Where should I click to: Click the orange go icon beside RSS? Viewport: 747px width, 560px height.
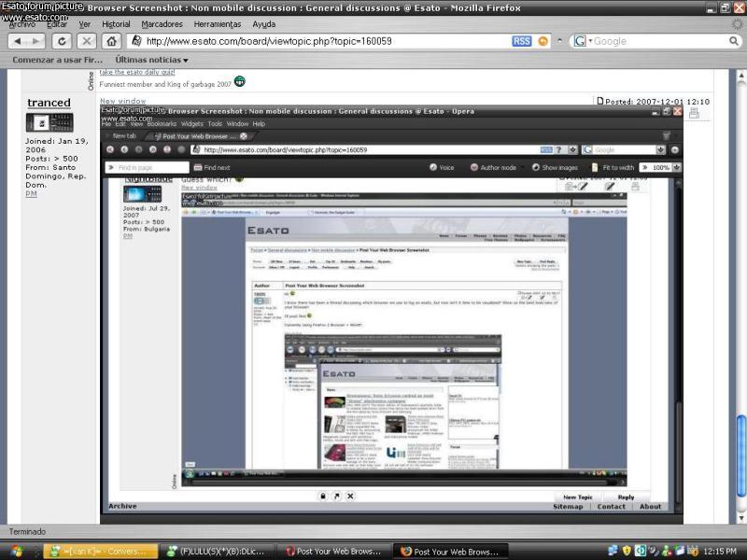pyautogui.click(x=543, y=41)
